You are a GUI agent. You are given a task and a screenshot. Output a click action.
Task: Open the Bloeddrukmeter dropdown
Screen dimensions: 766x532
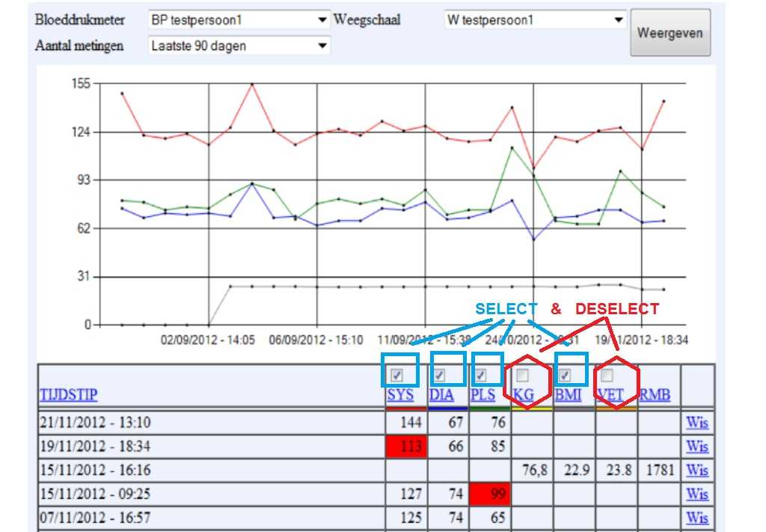(x=239, y=20)
